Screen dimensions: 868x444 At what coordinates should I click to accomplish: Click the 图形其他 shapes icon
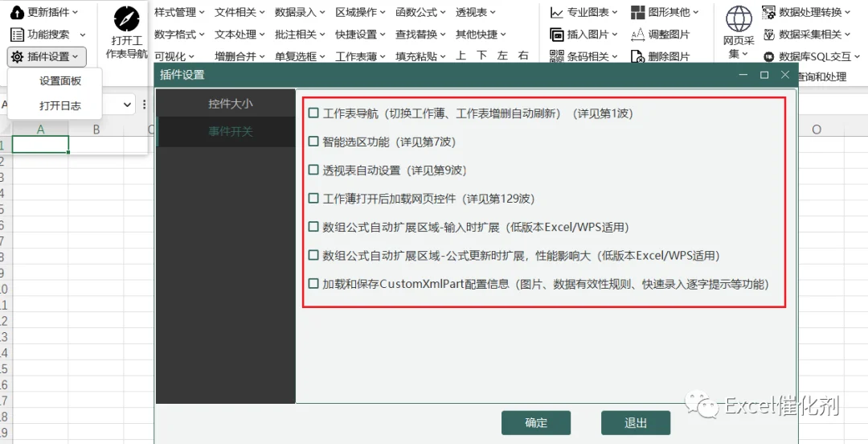point(637,11)
